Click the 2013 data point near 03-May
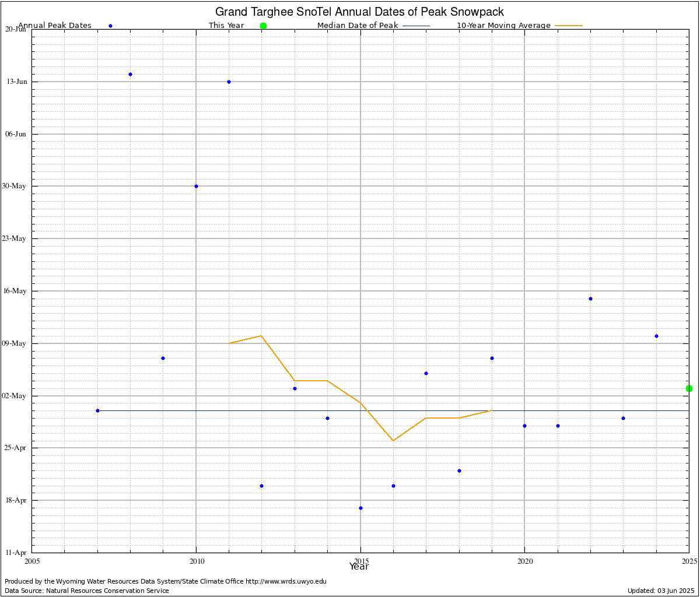This screenshot has width=700, height=597. click(295, 388)
